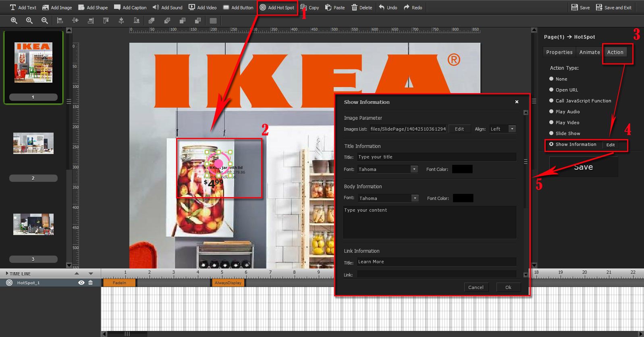Delete HotSpot_1 layer with trash icon
The height and width of the screenshot is (337, 644).
pos(91,283)
